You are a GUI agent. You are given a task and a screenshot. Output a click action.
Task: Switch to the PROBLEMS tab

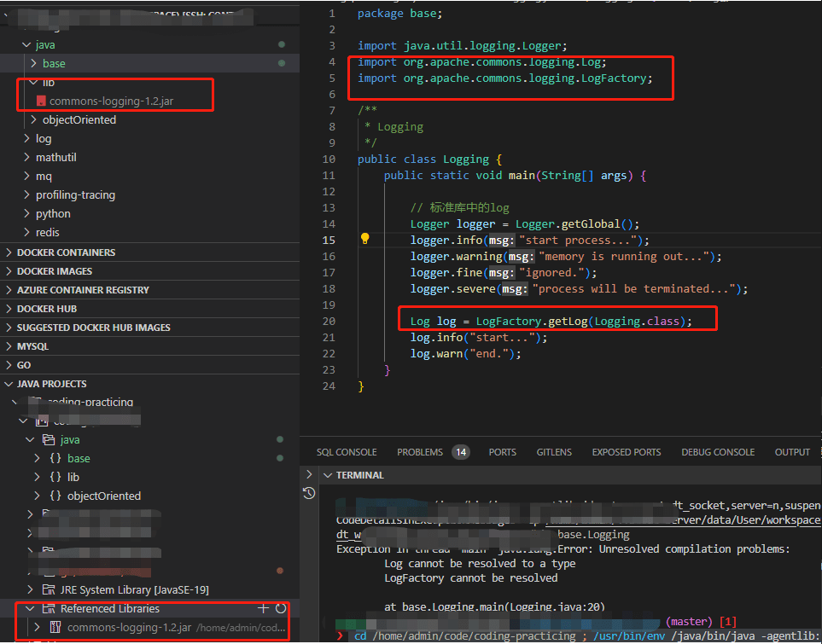point(420,452)
